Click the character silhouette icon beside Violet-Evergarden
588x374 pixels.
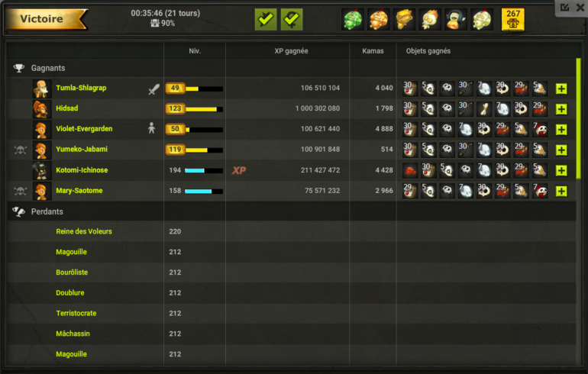[x=151, y=128]
